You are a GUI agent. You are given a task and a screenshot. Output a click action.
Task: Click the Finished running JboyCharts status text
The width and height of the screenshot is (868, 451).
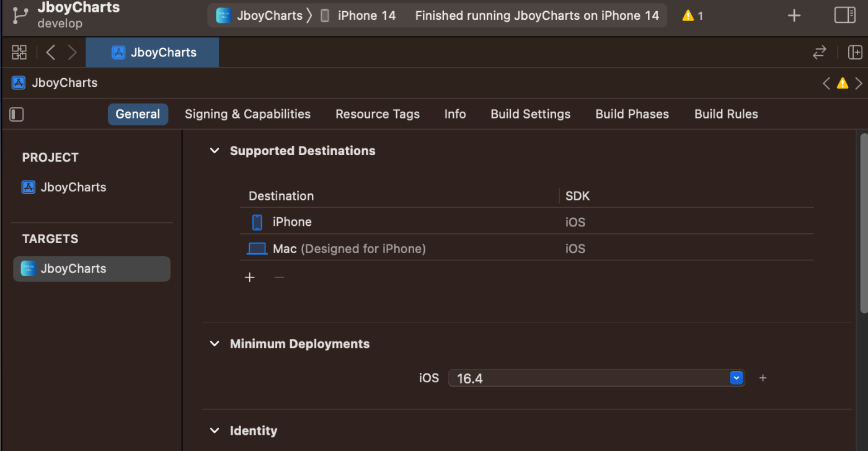pyautogui.click(x=537, y=16)
